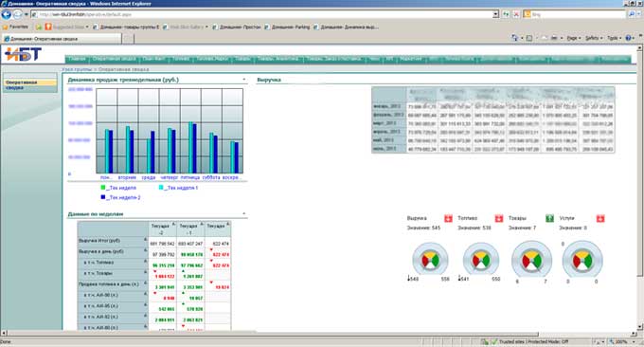This screenshot has width=644, height=347.
Task: Expand the Текущая -1 column header
Action: coord(201,224)
